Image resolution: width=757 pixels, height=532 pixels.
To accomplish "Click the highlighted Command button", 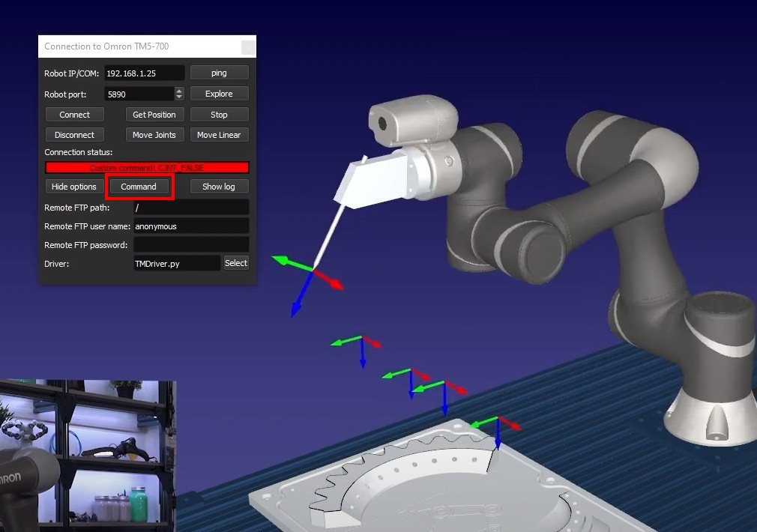I will point(139,187).
